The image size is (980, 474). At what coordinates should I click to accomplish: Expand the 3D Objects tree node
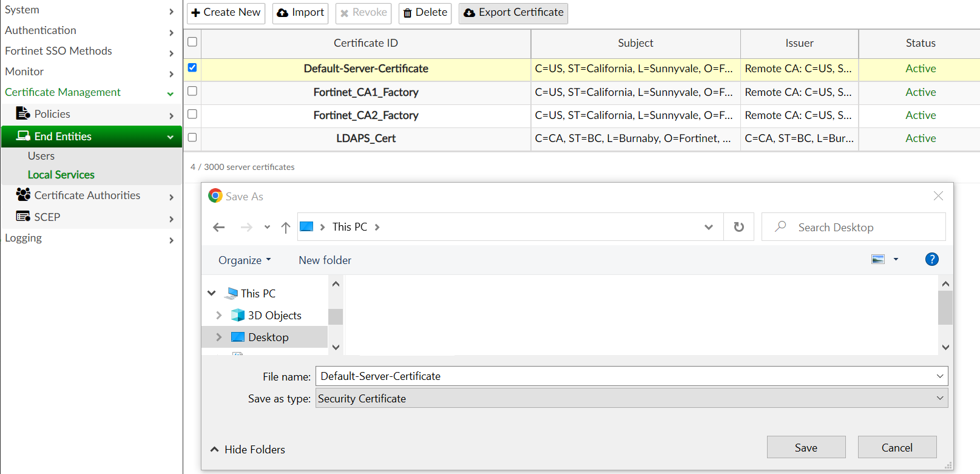(x=219, y=315)
